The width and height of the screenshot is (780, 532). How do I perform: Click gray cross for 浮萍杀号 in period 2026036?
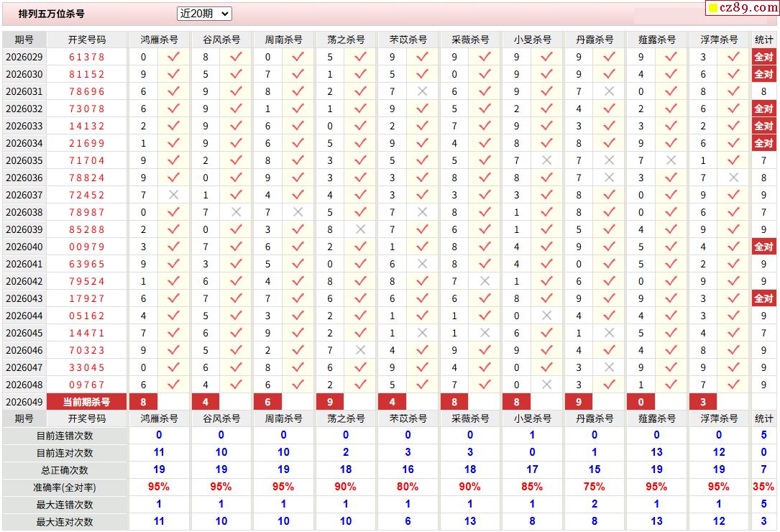733,178
